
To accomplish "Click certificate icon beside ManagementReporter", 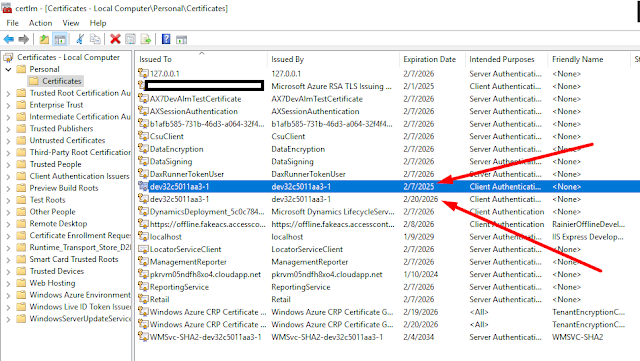I will click(143, 261).
